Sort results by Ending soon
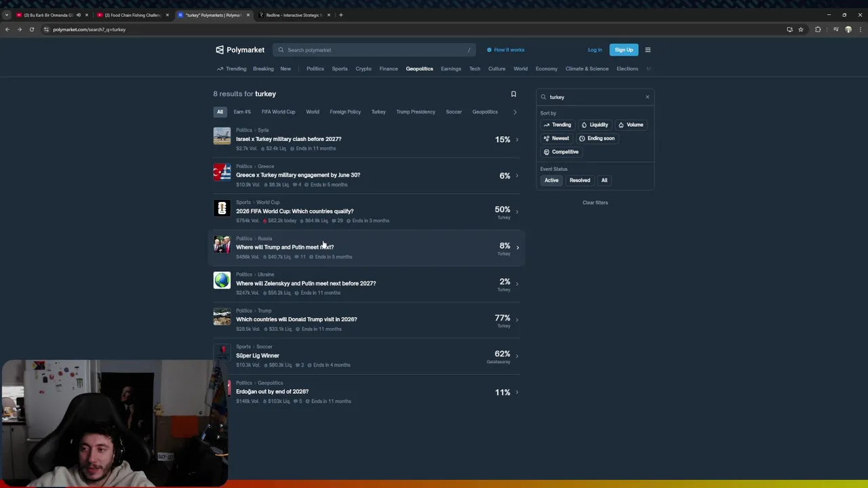The height and width of the screenshot is (488, 868). coord(597,138)
